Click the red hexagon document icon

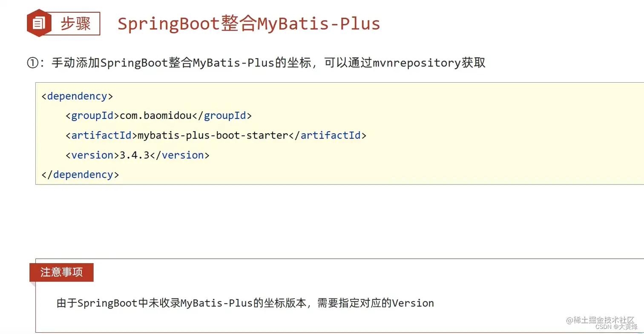[x=39, y=23]
